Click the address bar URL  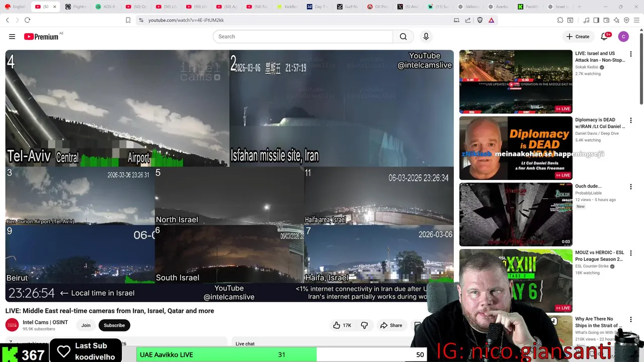[x=186, y=20]
